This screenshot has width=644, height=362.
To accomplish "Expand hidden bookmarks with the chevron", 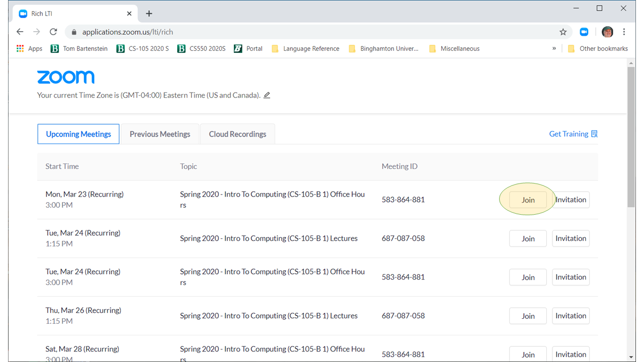I will coord(554,49).
